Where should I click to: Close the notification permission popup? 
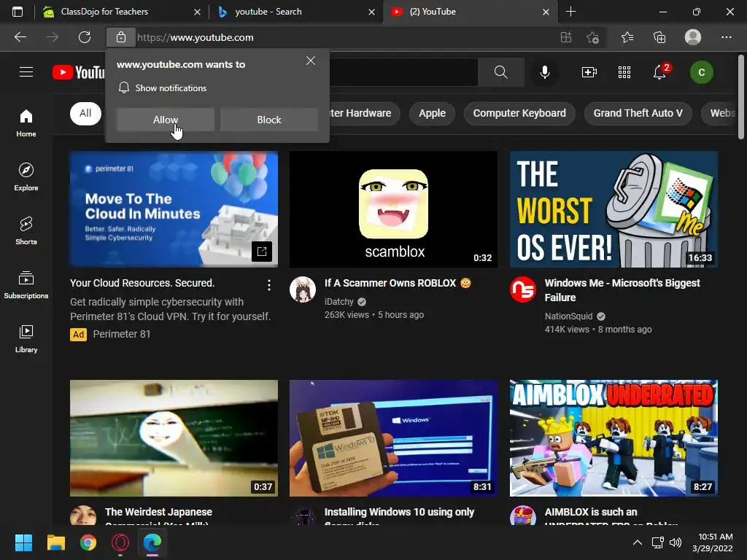311,61
